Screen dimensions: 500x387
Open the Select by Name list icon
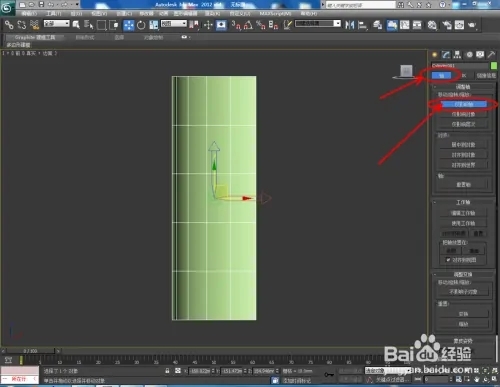[x=88, y=25]
